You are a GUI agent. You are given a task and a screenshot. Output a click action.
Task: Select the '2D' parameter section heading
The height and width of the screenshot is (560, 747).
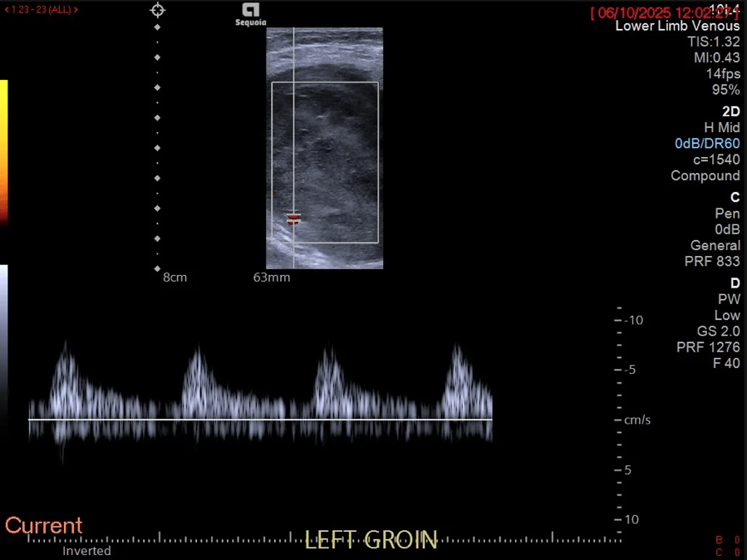point(730,111)
